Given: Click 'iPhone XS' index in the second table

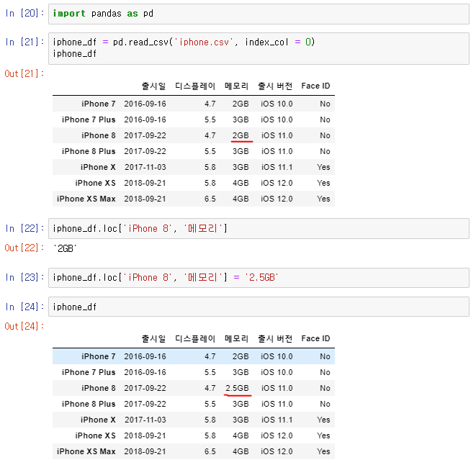Looking at the screenshot, I should 95,435.
